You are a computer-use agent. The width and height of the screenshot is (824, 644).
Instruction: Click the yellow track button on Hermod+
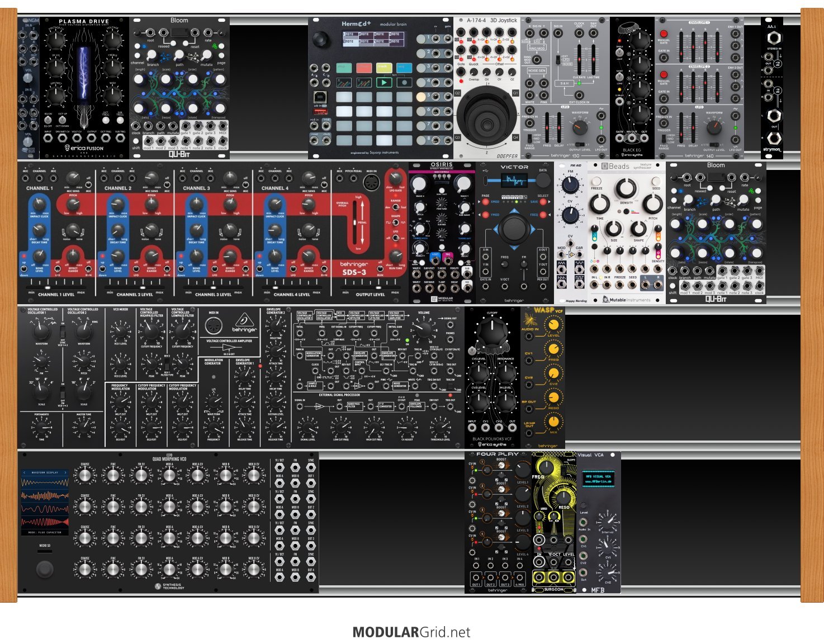coord(384,68)
